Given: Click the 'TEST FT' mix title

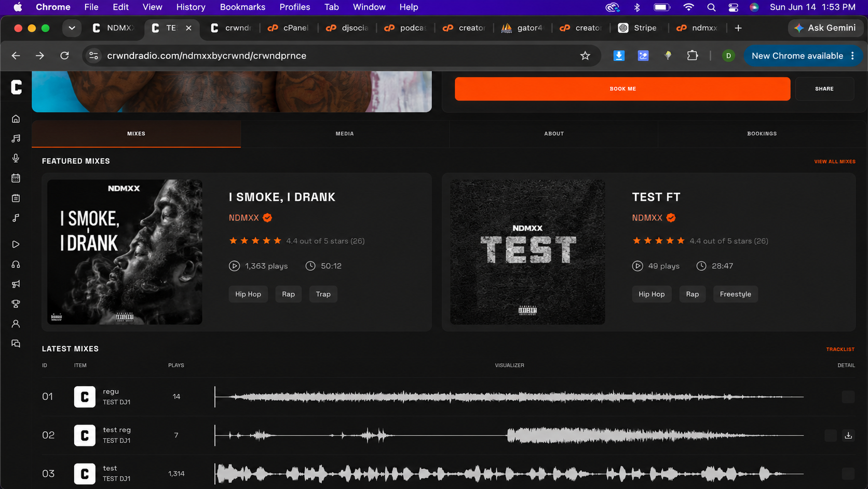Looking at the screenshot, I should (656, 197).
